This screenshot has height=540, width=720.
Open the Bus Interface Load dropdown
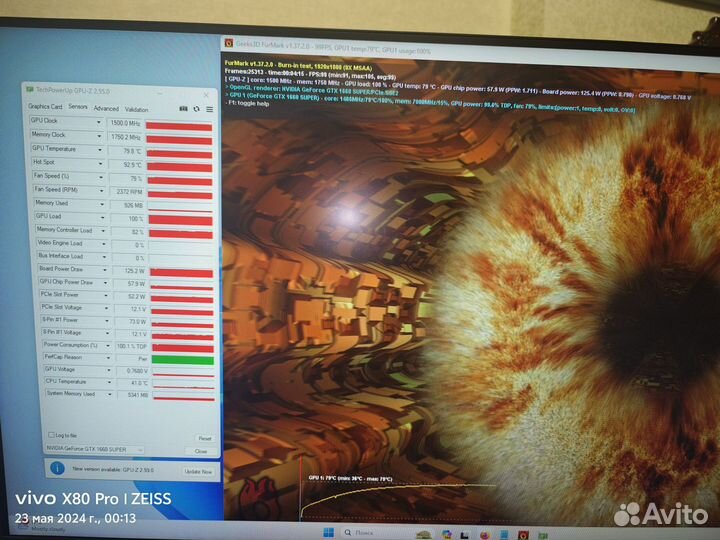pos(104,257)
